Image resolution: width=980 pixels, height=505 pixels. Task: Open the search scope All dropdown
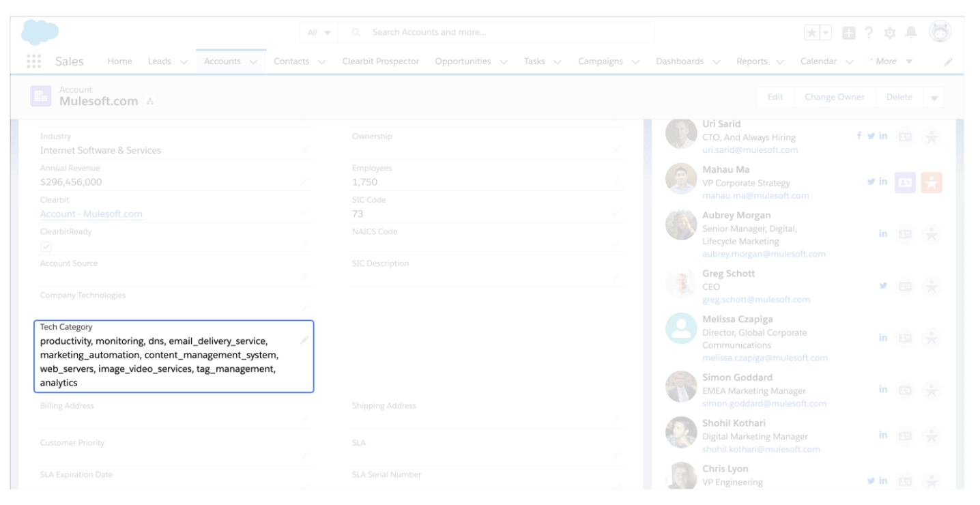coord(319,33)
